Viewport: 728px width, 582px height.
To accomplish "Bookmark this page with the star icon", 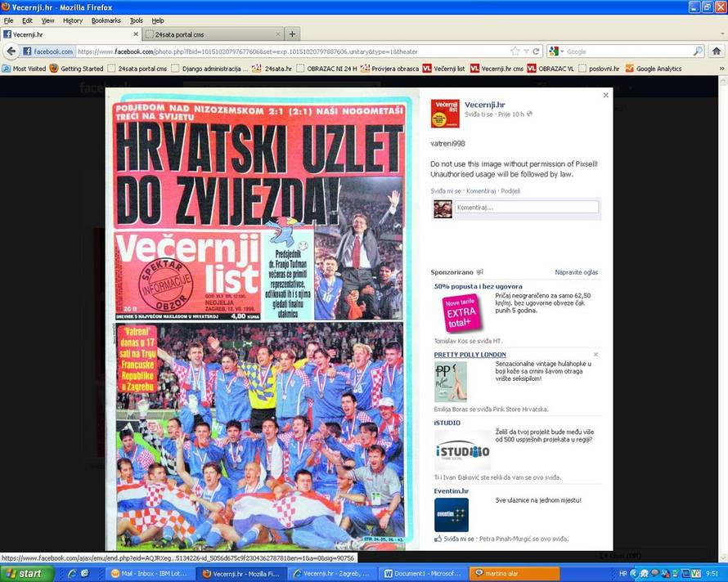I will tap(515, 51).
